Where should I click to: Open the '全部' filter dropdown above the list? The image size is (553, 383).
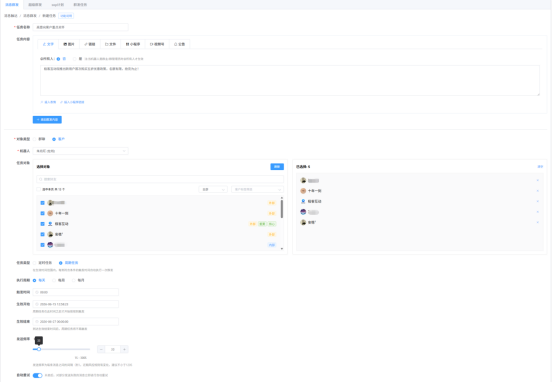coord(213,189)
